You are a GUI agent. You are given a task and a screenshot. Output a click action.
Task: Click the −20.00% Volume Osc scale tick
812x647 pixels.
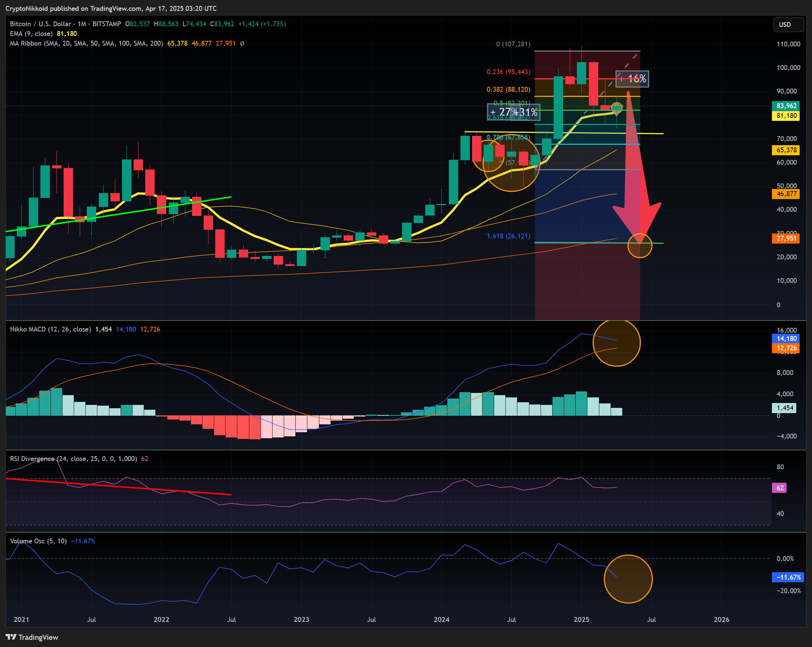pyautogui.click(x=789, y=591)
